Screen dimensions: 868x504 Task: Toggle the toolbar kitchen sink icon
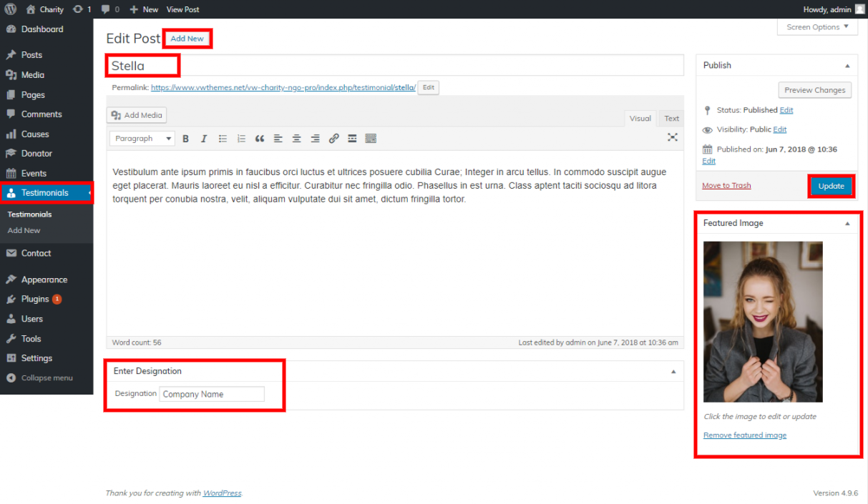371,139
